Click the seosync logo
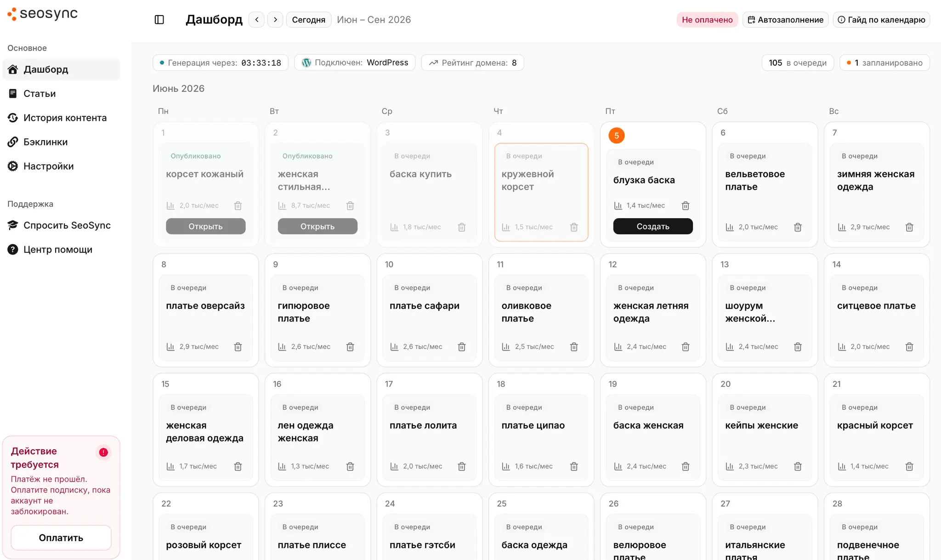This screenshot has height=560, width=941. coord(43,14)
